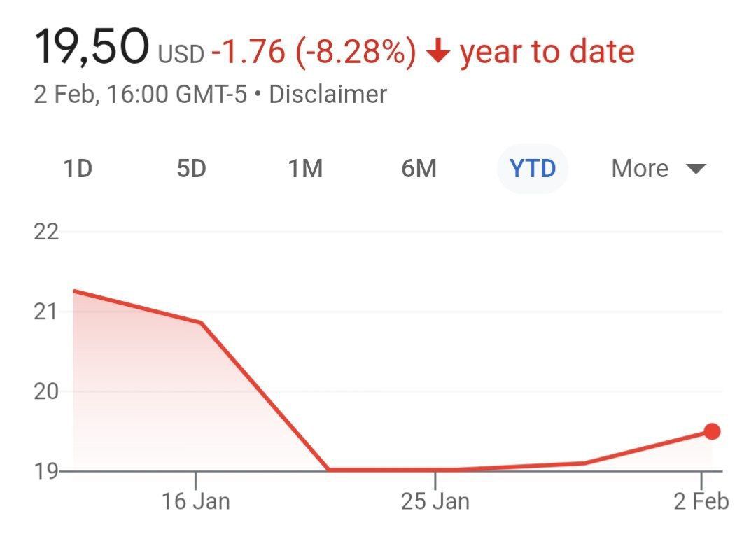756x544 pixels.
Task: Click the red endpoint dot on the chart
Action: coord(712,431)
